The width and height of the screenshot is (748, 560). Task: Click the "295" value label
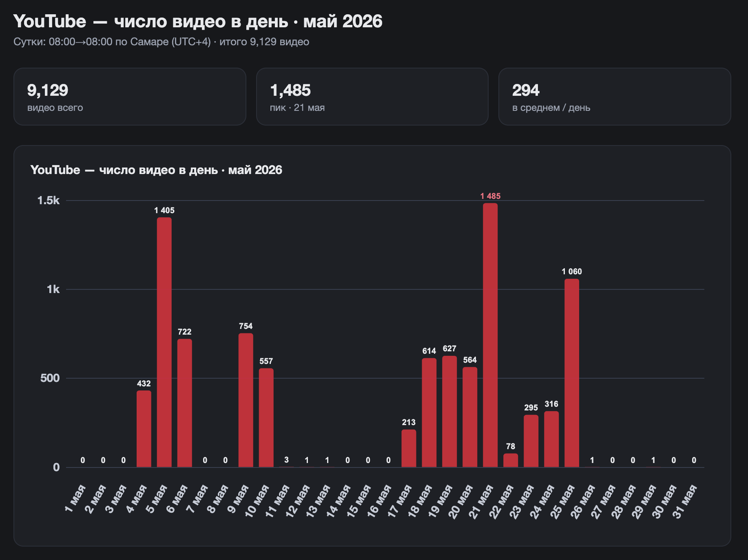click(531, 408)
